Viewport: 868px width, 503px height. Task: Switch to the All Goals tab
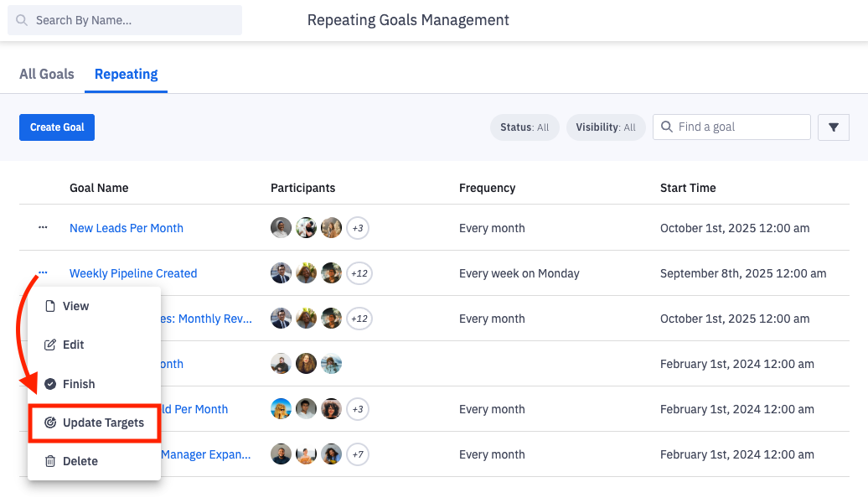coord(46,74)
